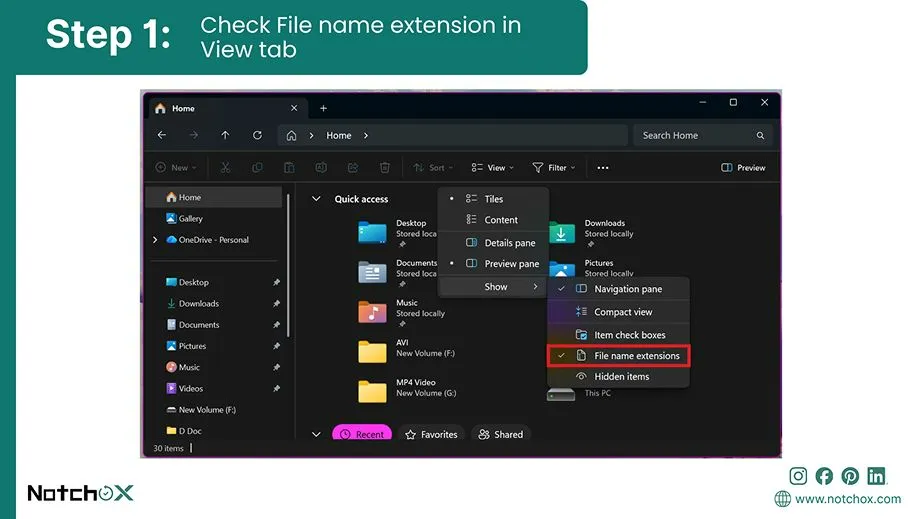Screen dimensions: 922x519
Task: Click the navigation pane scrollbar
Action: pyautogui.click(x=288, y=266)
